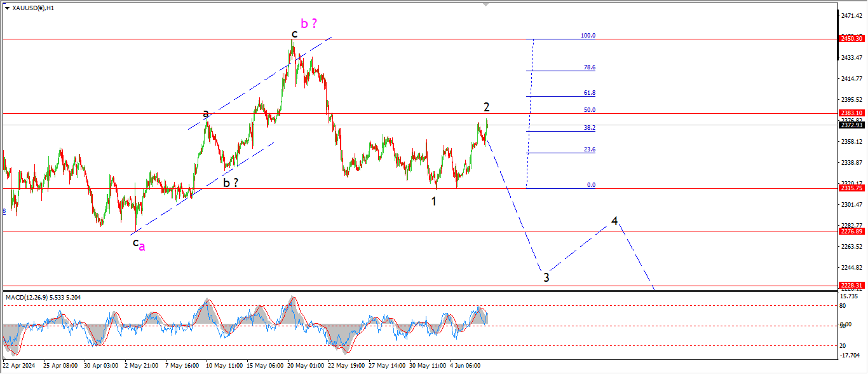Click the XAUUSD(€),H1 chart title
Image resolution: width=868 pixels, height=374 pixels.
[x=33, y=8]
